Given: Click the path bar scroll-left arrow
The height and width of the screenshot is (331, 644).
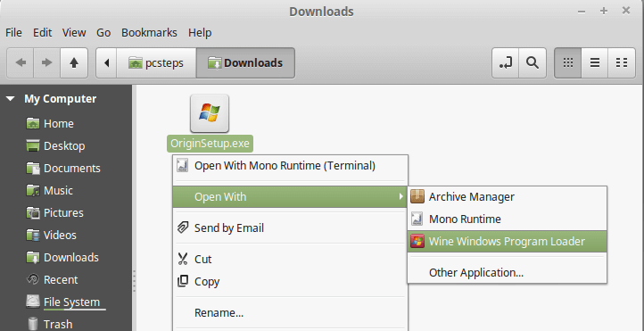Looking at the screenshot, I should (107, 62).
